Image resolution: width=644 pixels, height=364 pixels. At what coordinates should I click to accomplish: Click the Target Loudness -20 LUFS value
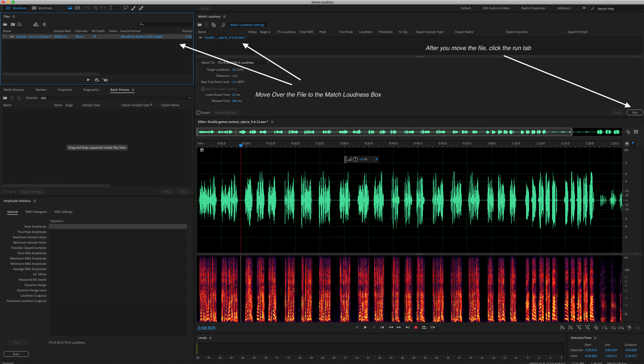[234, 70]
